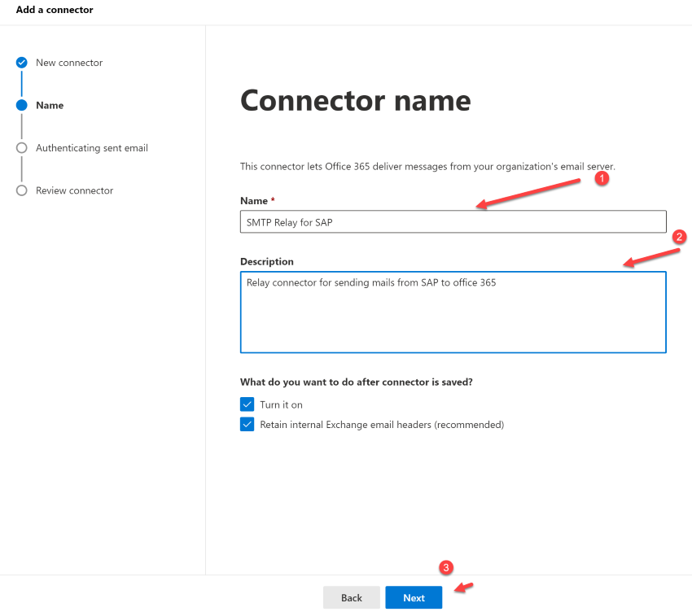
Task: Click inside the Description text area
Action: (453, 312)
